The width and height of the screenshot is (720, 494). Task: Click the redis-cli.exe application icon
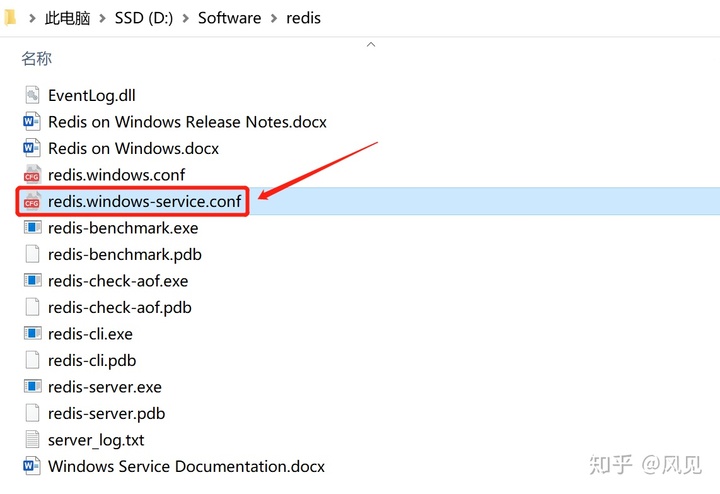click(x=33, y=333)
